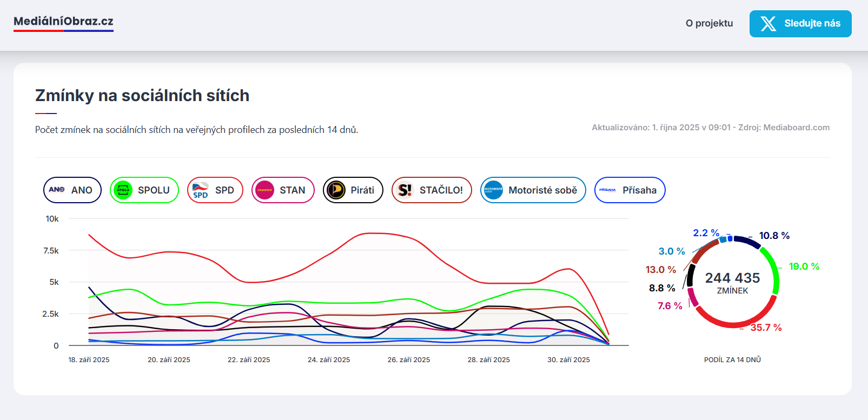This screenshot has height=420, width=868.
Task: Click the blue Motoristé sobě logo icon
Action: (x=494, y=190)
